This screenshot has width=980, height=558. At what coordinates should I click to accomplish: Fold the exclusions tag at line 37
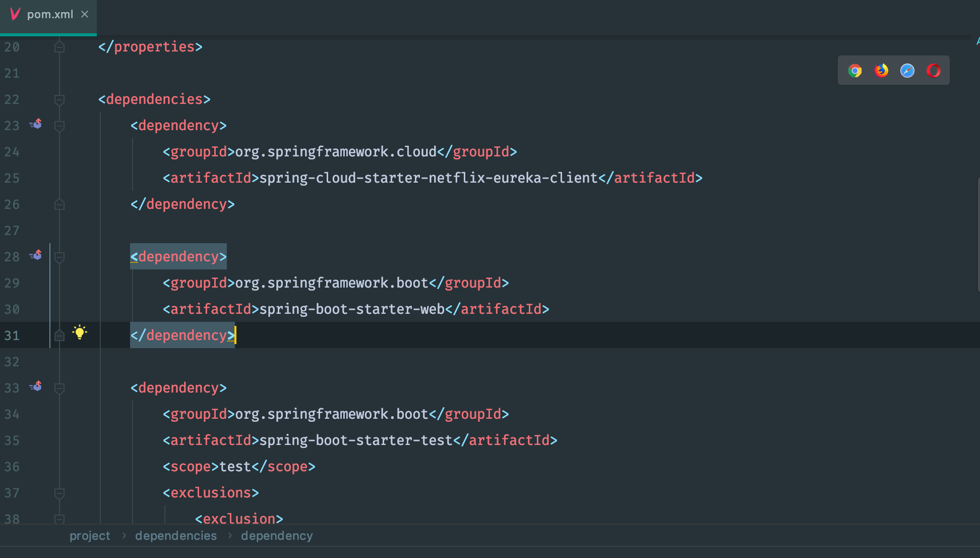click(59, 493)
